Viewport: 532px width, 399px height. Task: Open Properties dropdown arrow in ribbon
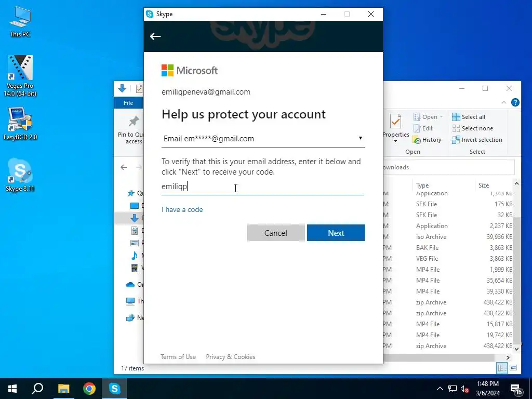395,141
